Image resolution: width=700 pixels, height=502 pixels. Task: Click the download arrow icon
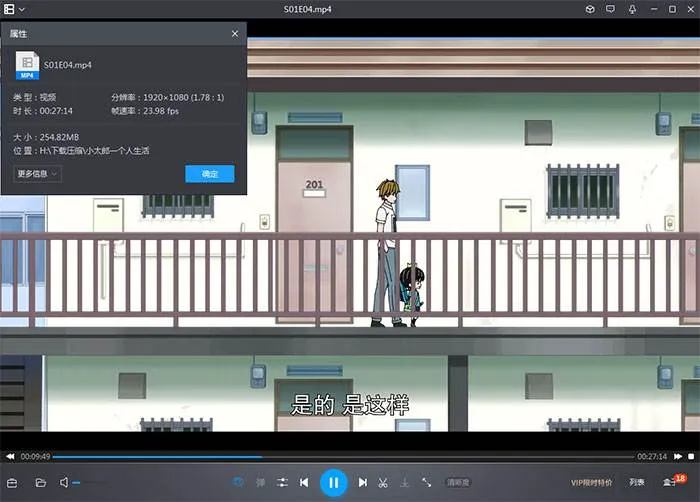404,482
